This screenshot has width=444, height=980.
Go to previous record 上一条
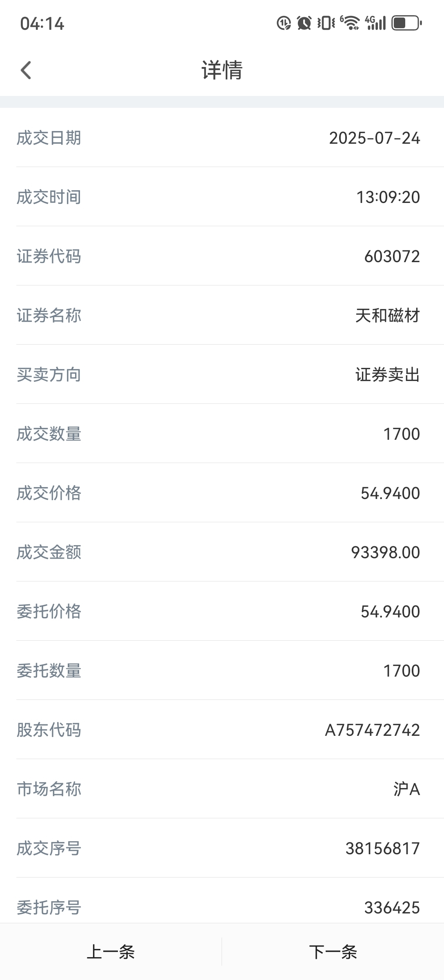coord(111,951)
